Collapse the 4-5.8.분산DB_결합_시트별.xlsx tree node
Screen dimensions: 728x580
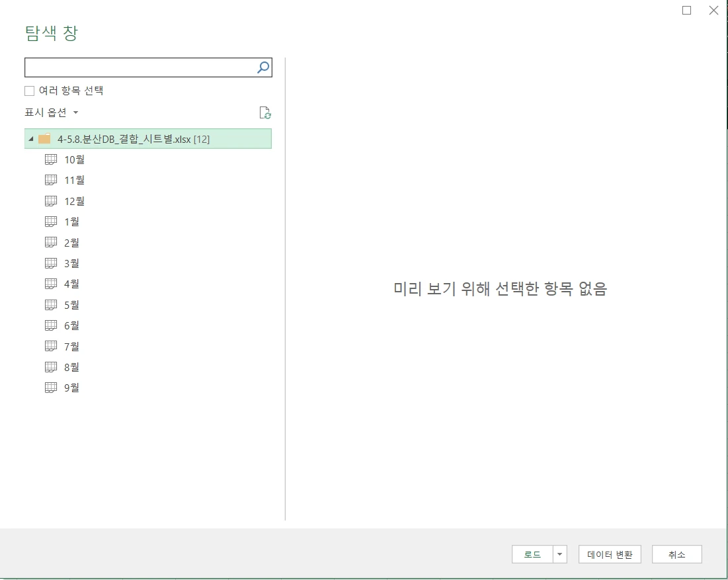pyautogui.click(x=31, y=139)
